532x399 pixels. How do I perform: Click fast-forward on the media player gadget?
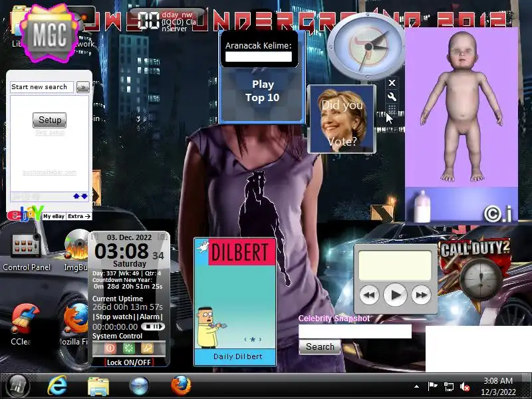click(x=422, y=295)
